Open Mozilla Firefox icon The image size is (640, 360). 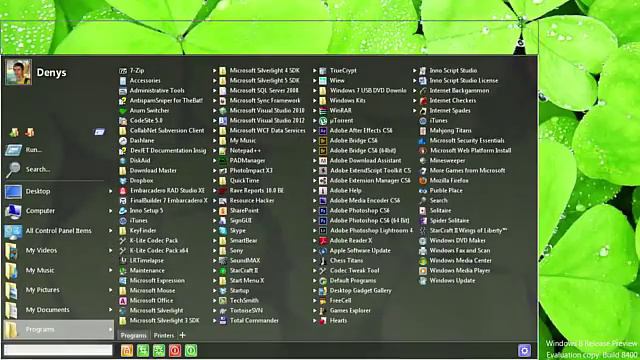[423, 180]
